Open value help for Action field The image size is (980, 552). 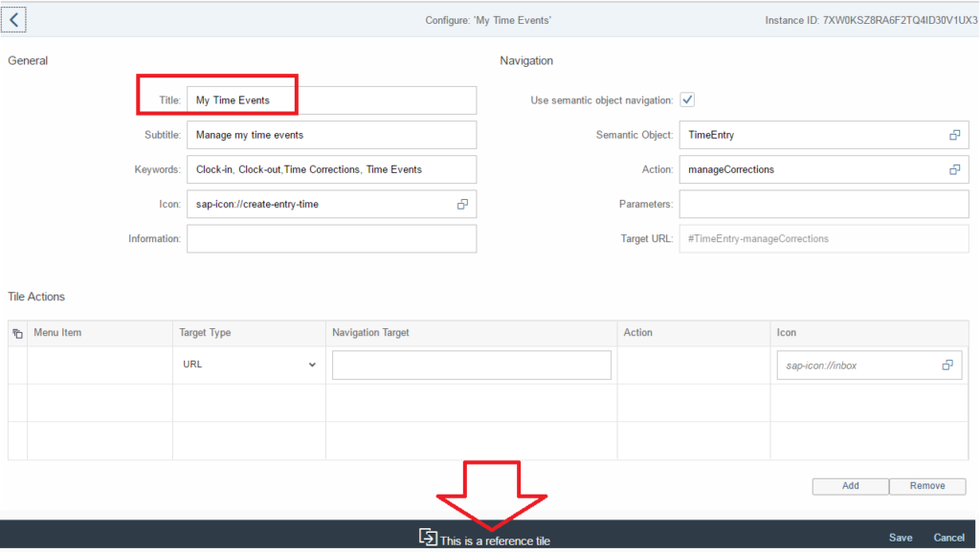pyautogui.click(x=954, y=170)
